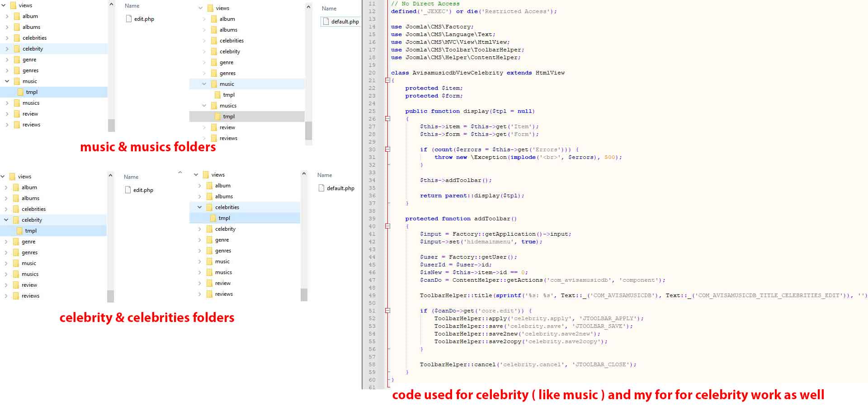Collapse the class block fold marker at line 21

[387, 80]
